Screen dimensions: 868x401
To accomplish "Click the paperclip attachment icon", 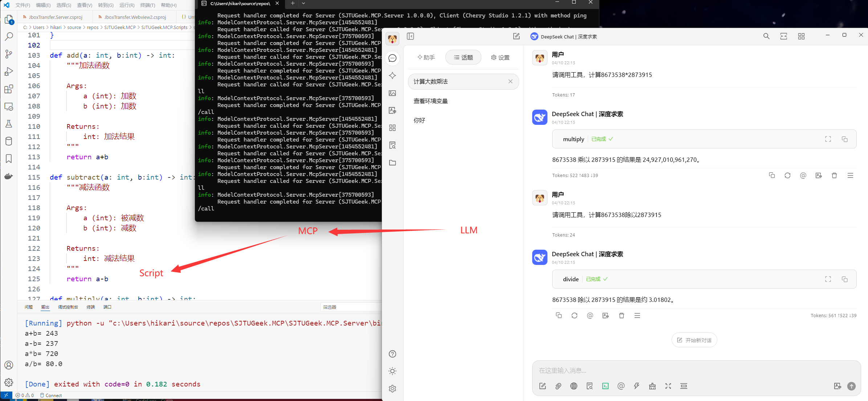I will point(558,386).
